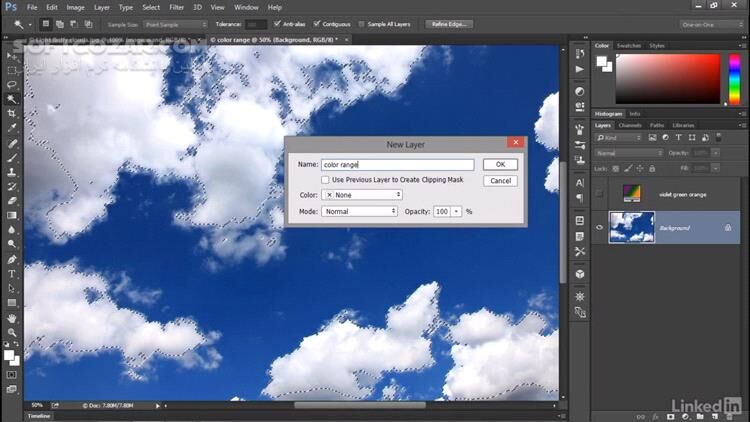Select the Magic Wand tool
This screenshot has width=750, height=422.
coord(12,99)
